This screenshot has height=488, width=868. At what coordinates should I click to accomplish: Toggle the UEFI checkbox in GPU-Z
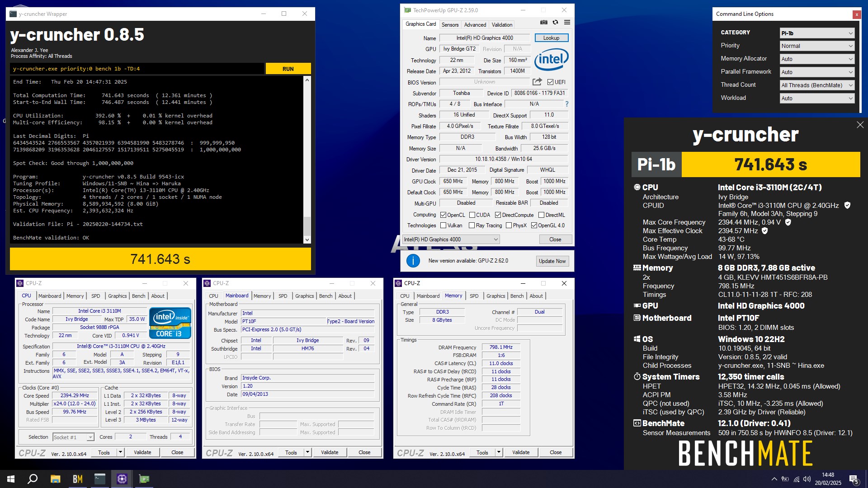click(x=550, y=82)
